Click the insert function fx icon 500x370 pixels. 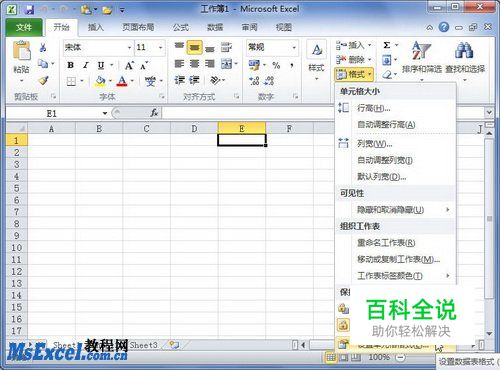[x=154, y=113]
